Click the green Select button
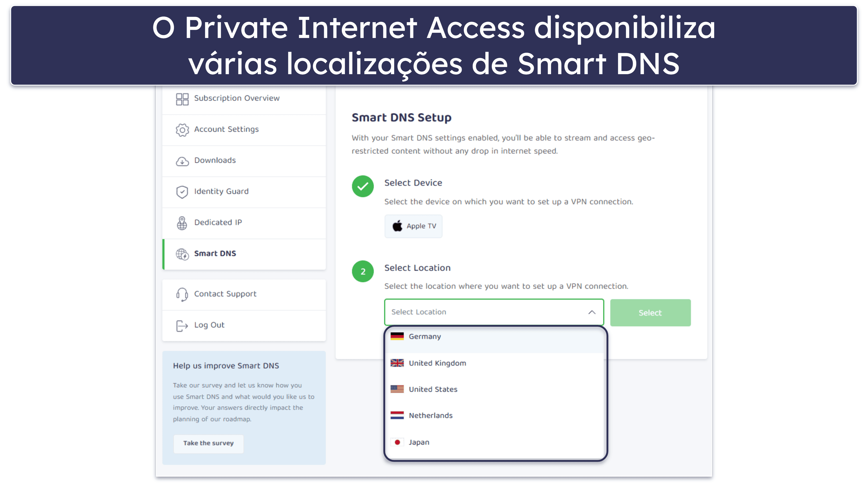868x485 pixels. [x=649, y=312]
